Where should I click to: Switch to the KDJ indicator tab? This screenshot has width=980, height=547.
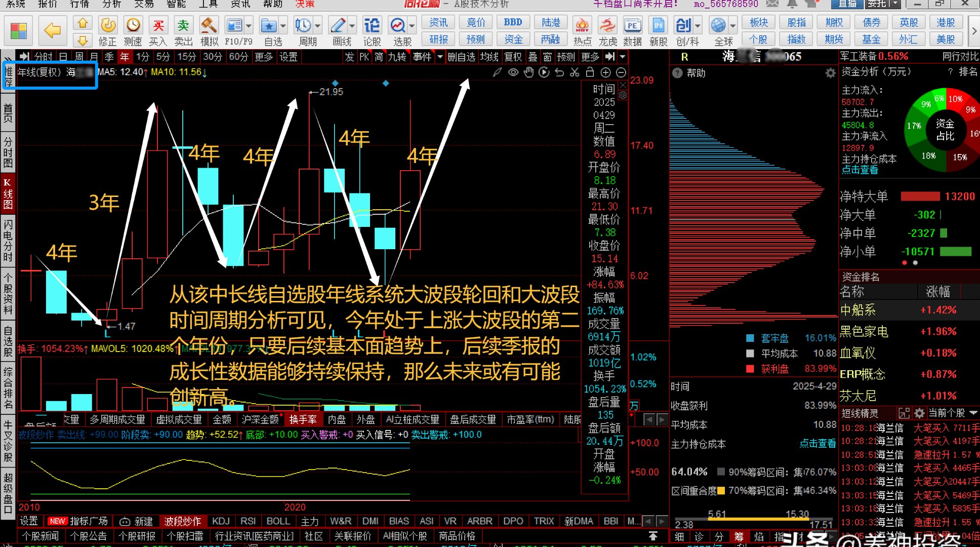(221, 521)
